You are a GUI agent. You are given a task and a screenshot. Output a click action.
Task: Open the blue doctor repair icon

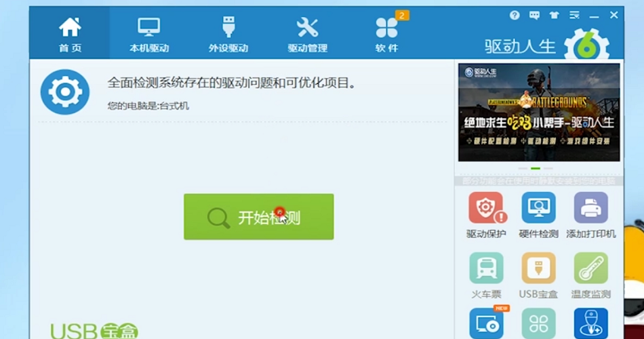591,323
